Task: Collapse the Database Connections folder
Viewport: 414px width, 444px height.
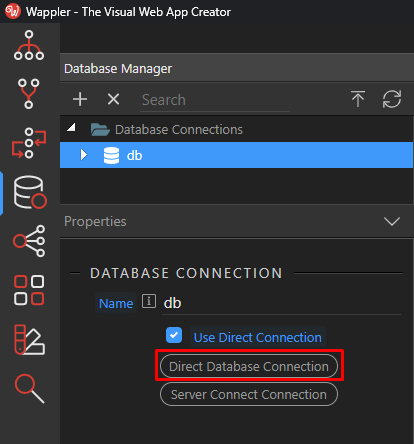Action: (x=71, y=127)
